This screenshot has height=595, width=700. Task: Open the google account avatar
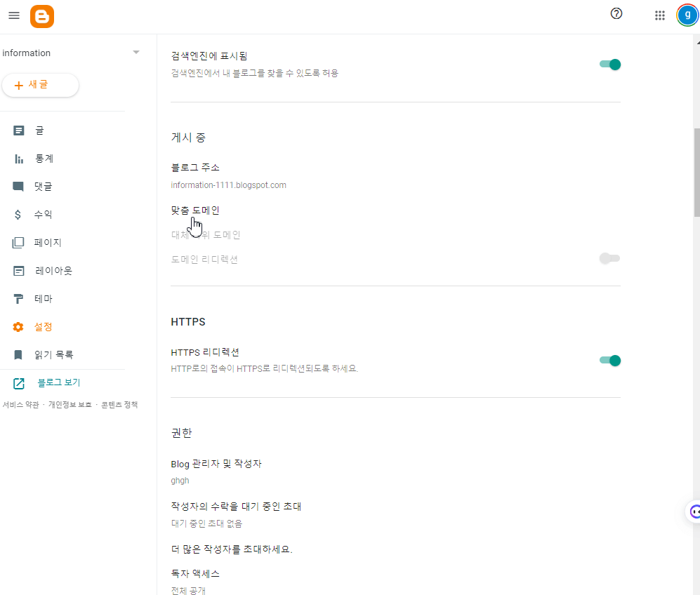[x=687, y=15]
